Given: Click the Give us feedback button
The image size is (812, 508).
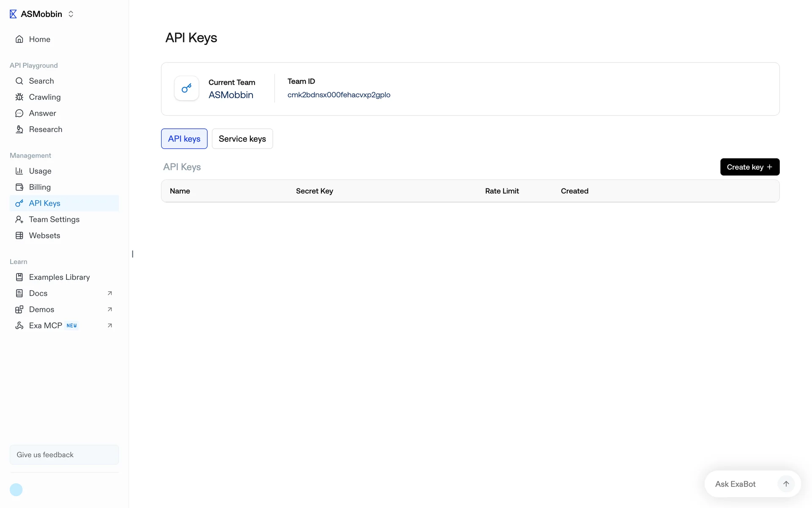Looking at the screenshot, I should coord(64,455).
